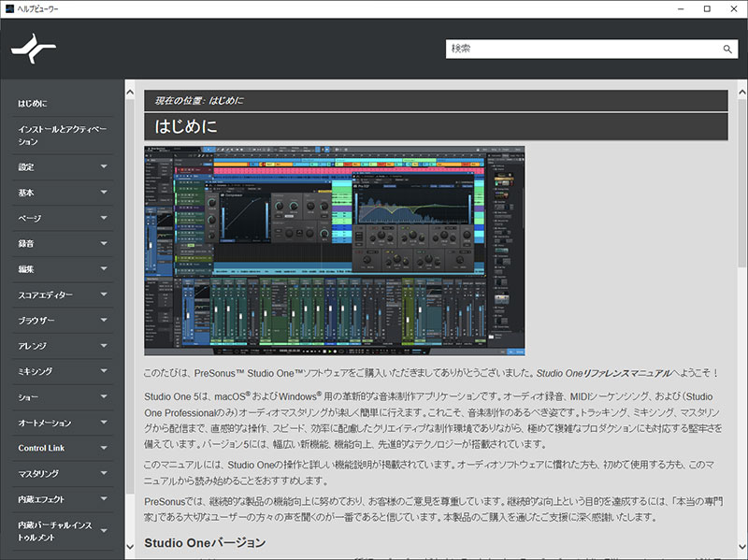
Task: Expand the 編集 dropdown arrow
Action: click(104, 269)
